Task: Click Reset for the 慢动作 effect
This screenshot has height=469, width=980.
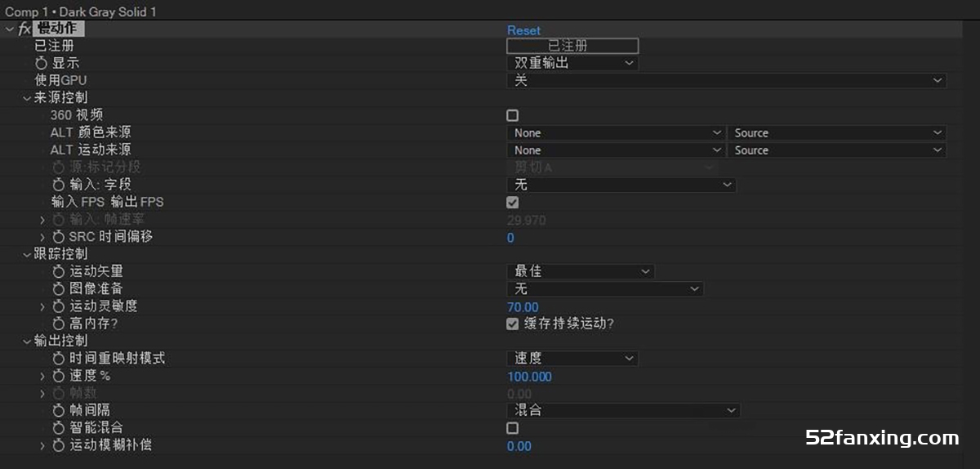Action: (x=523, y=30)
